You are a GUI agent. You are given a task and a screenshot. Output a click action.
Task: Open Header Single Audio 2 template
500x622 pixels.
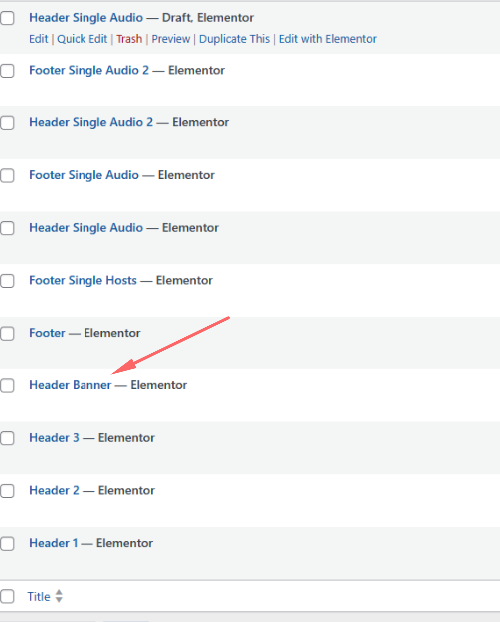(91, 122)
